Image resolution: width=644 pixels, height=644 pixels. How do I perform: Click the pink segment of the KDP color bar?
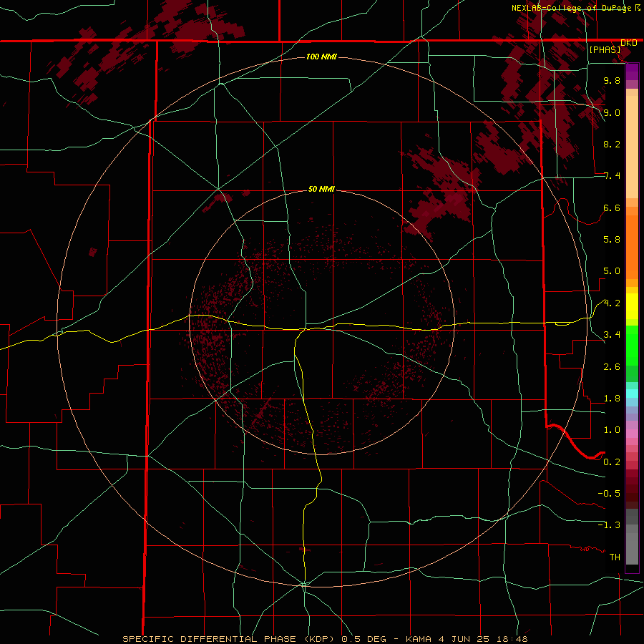(632, 434)
